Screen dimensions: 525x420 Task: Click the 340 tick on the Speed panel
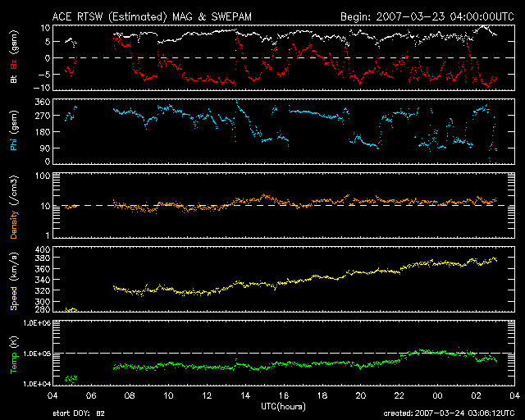click(x=43, y=280)
